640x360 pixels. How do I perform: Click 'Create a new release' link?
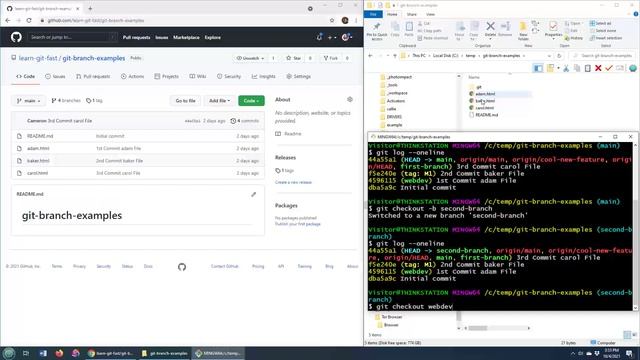293,182
